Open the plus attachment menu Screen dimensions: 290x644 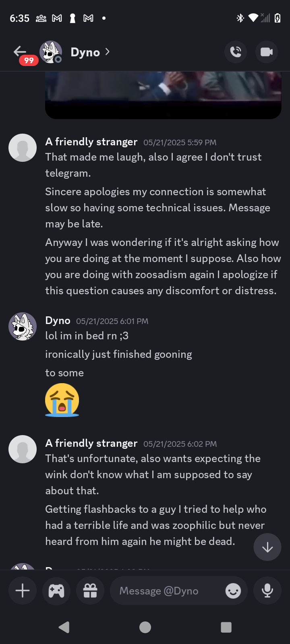click(23, 590)
